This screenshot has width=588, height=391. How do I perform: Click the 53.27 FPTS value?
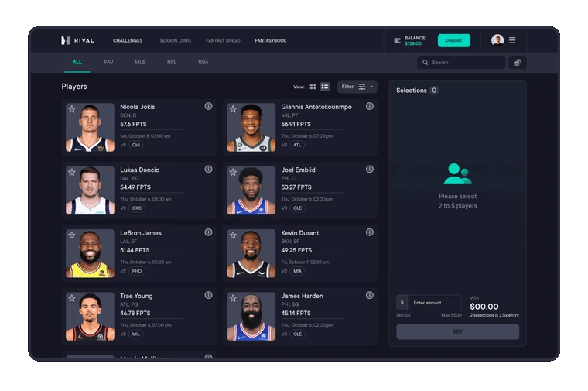296,187
